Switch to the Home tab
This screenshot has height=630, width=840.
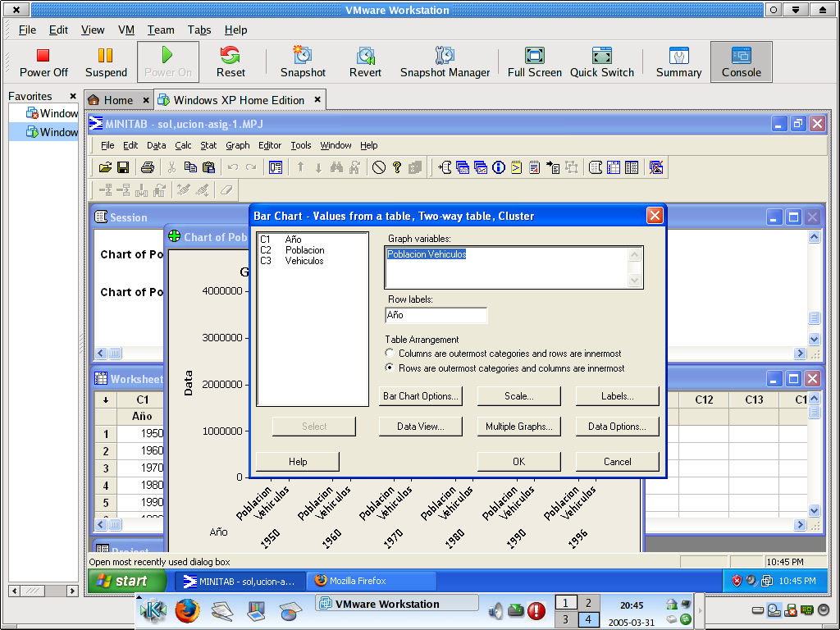pyautogui.click(x=118, y=100)
